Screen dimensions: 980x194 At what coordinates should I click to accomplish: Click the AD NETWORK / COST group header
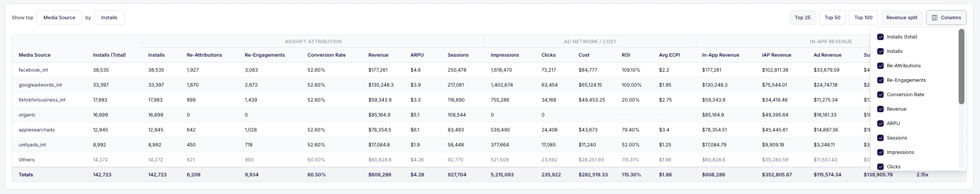tap(590, 41)
